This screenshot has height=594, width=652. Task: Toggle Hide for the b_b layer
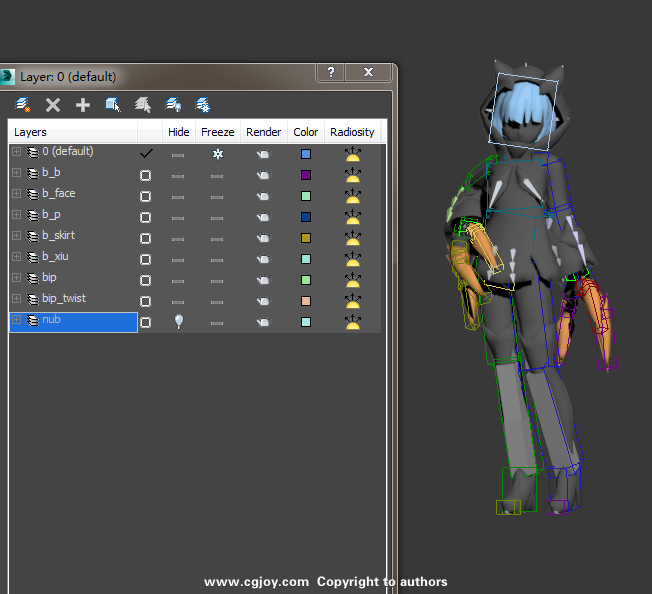pos(178,175)
